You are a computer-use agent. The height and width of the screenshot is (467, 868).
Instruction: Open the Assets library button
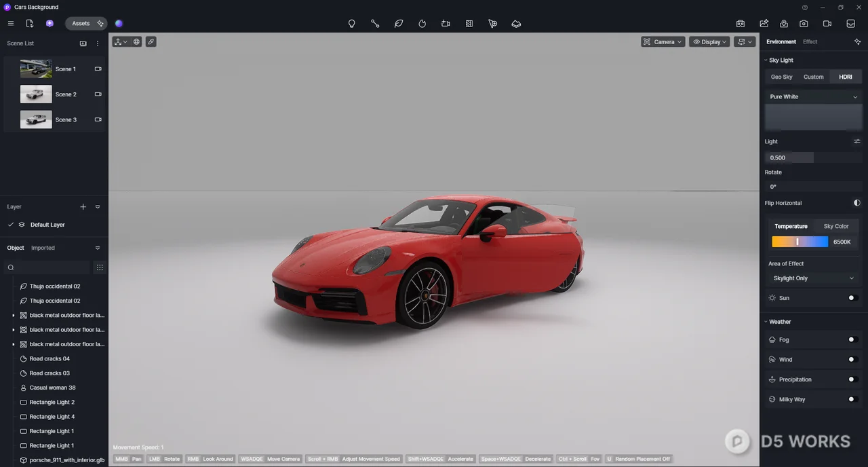(87, 23)
